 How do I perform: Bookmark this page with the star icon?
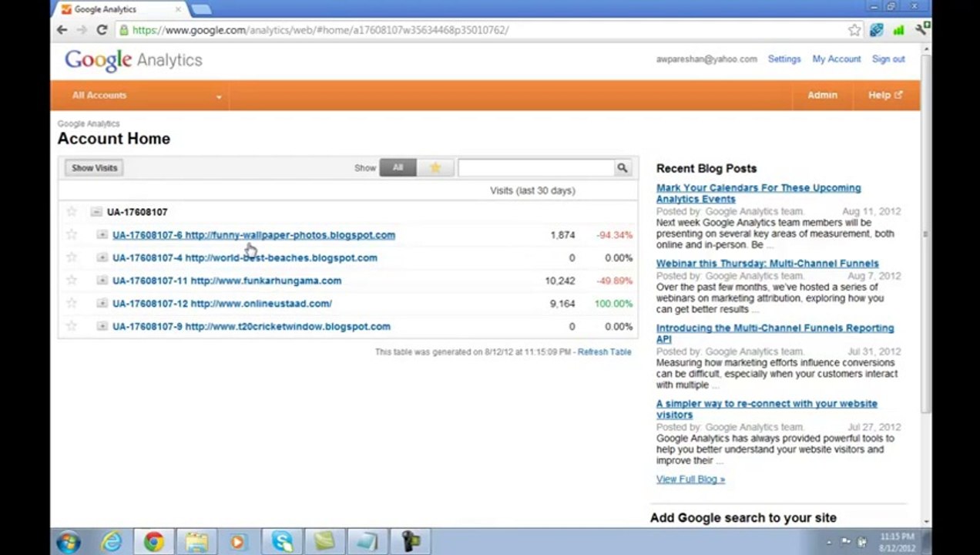854,30
